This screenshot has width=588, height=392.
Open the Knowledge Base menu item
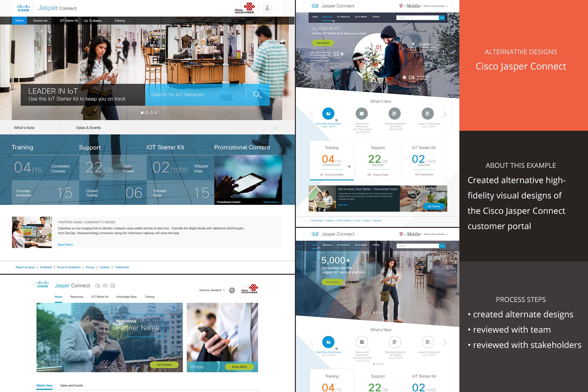click(x=126, y=297)
